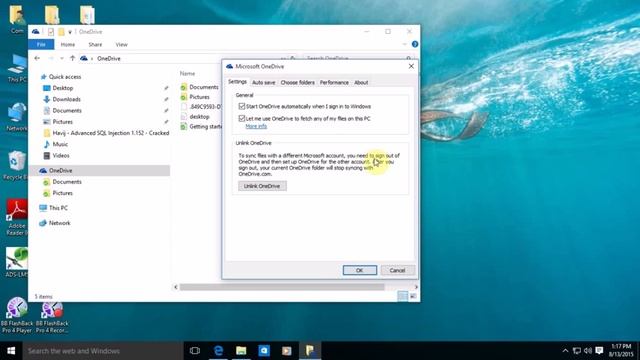The height and width of the screenshot is (360, 640).
Task: Select Pictures under OneDrive in tree
Action: pyautogui.click(x=62, y=193)
